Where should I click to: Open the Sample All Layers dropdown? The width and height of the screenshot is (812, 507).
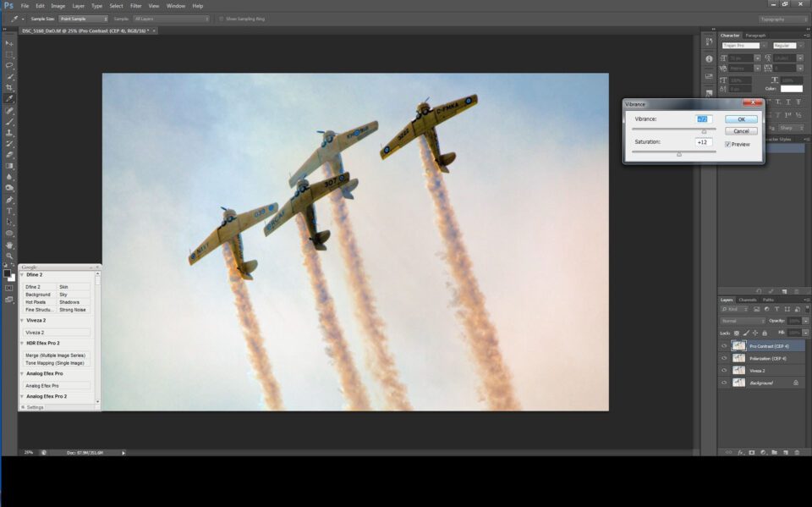pos(171,19)
